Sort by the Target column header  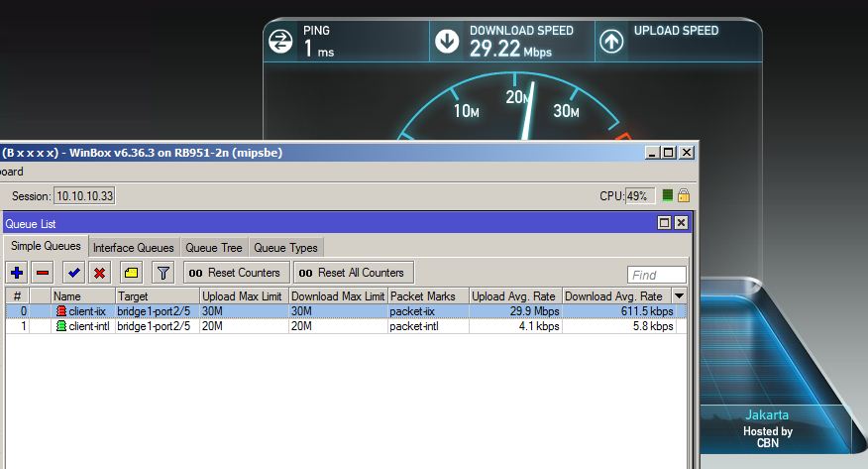[158, 295]
